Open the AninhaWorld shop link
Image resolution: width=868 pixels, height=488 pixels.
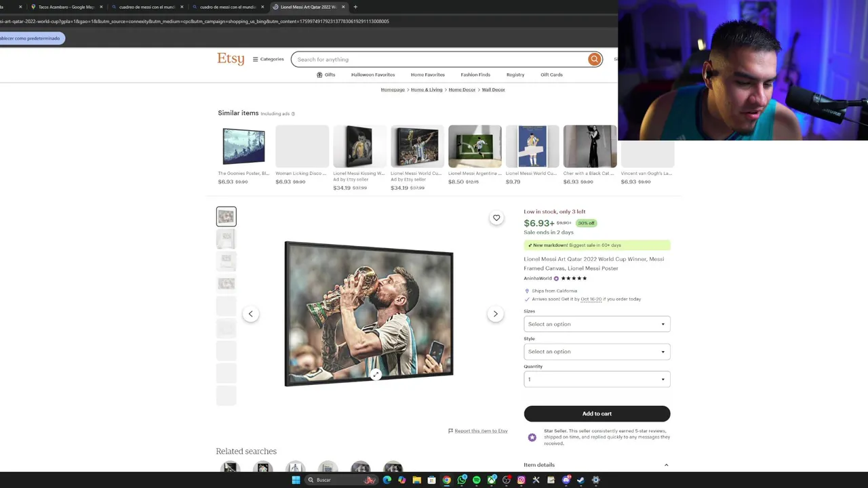pyautogui.click(x=538, y=278)
